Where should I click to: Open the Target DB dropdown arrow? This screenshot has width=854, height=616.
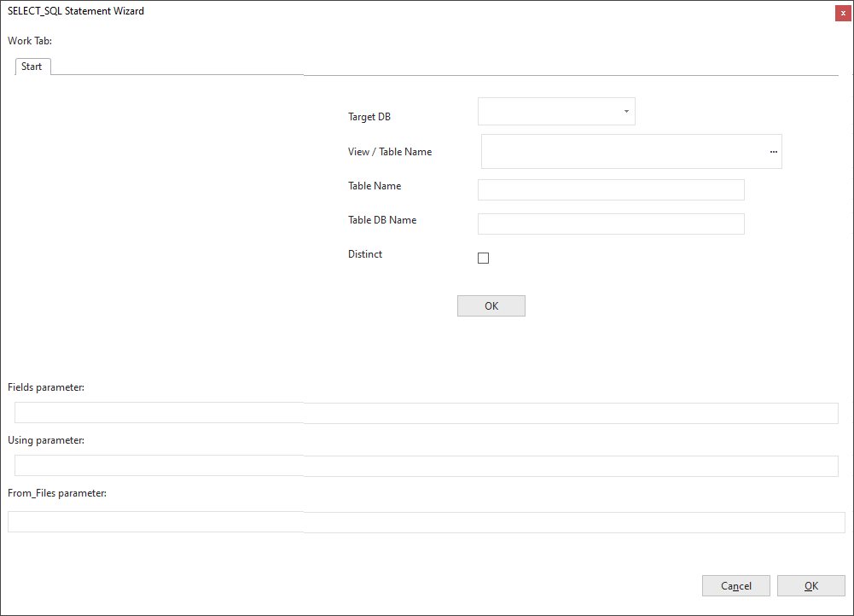[626, 112]
